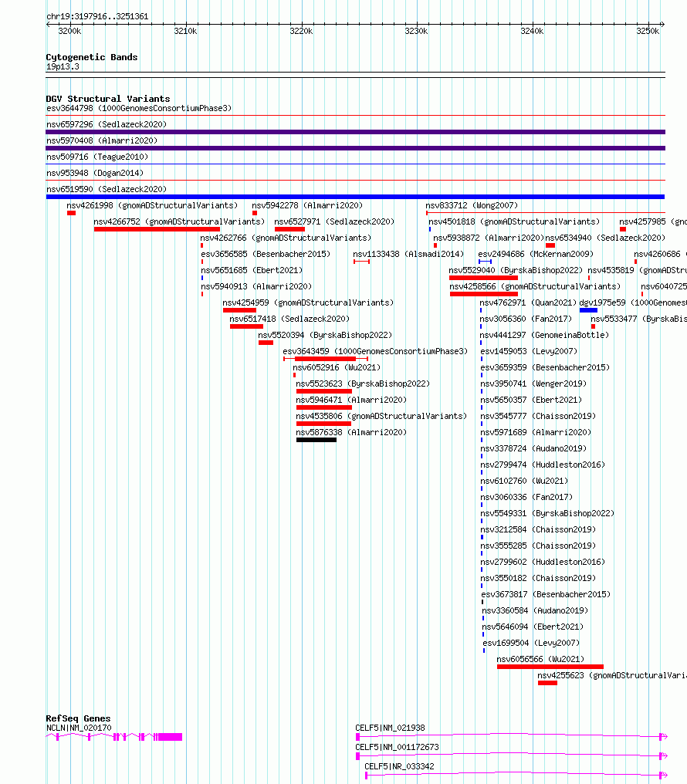This screenshot has height=784, width=687.
Task: Click nsv5946471 Almarri2020 variant label
Action: coord(351,400)
